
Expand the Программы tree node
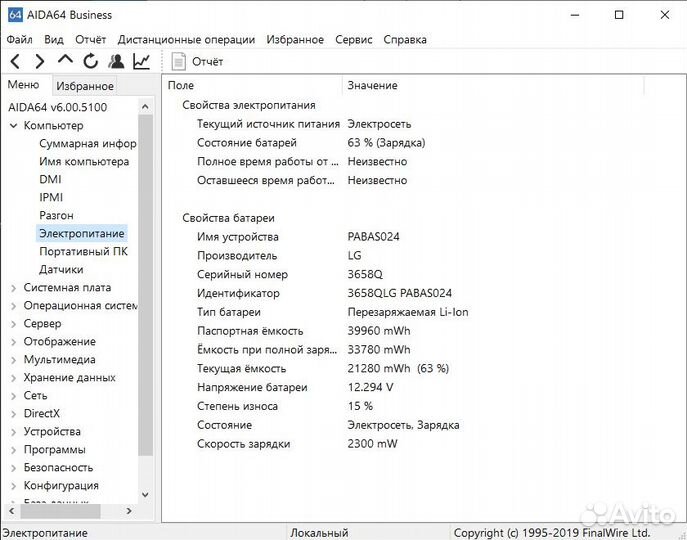pos(14,450)
